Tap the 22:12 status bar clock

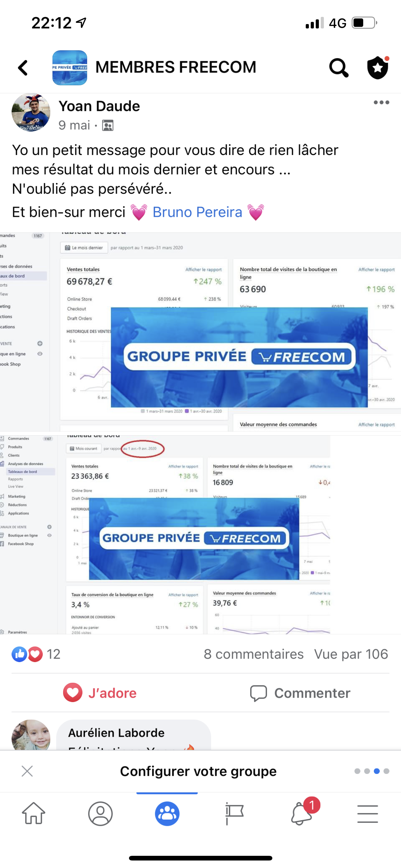point(52,23)
